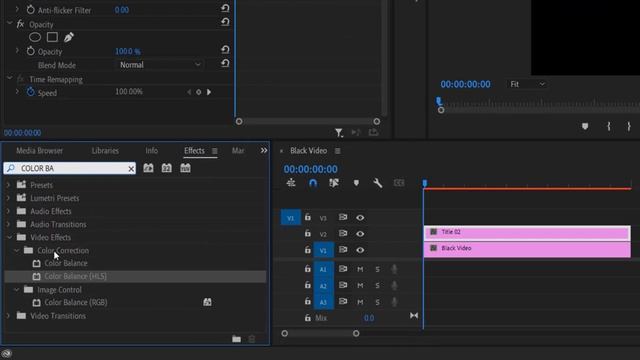This screenshot has width=640, height=360.
Task: Click the Opacity value 100.0 %
Action: 128,51
